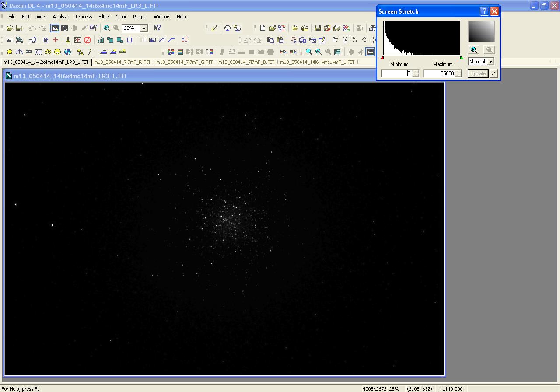Screen dimensions: 560x392
Task: Open the Process menu
Action: tap(84, 17)
